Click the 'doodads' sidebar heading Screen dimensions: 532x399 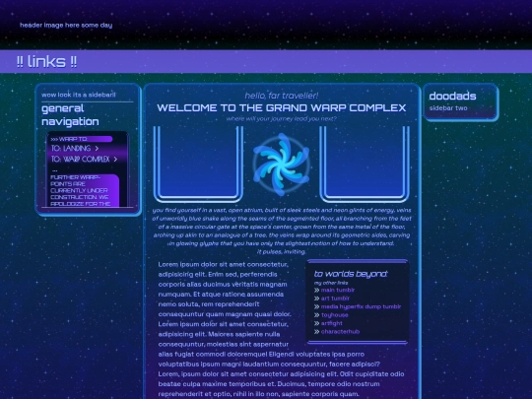tap(452, 96)
